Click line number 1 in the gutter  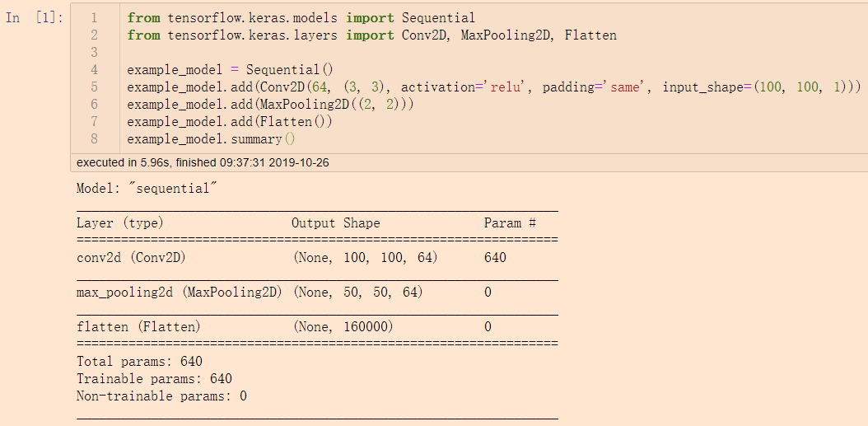[93, 18]
